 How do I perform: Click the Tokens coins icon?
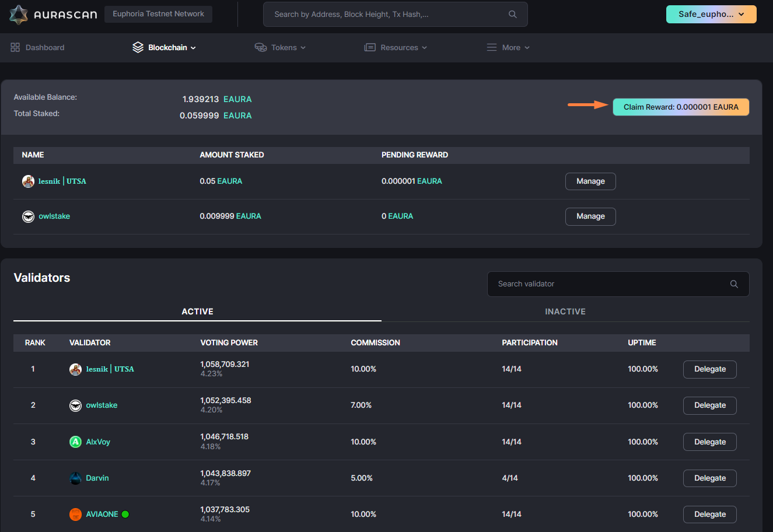(x=261, y=47)
